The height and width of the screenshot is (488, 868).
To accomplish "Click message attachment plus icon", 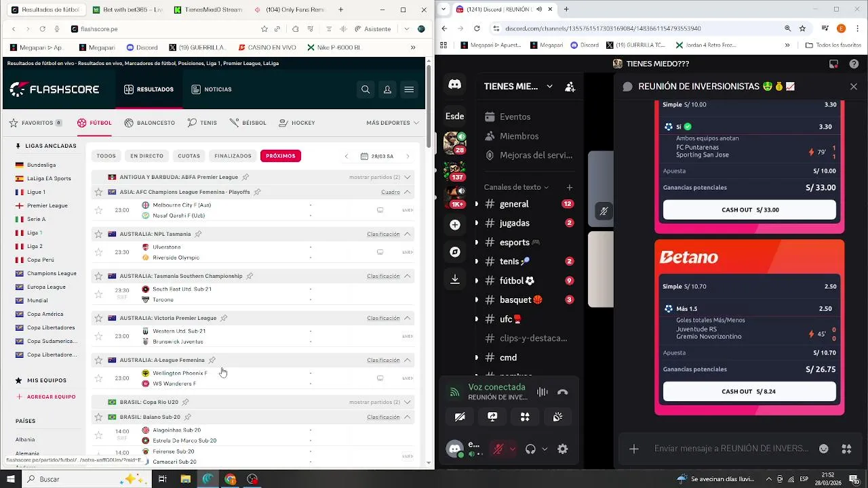I will 634,449.
